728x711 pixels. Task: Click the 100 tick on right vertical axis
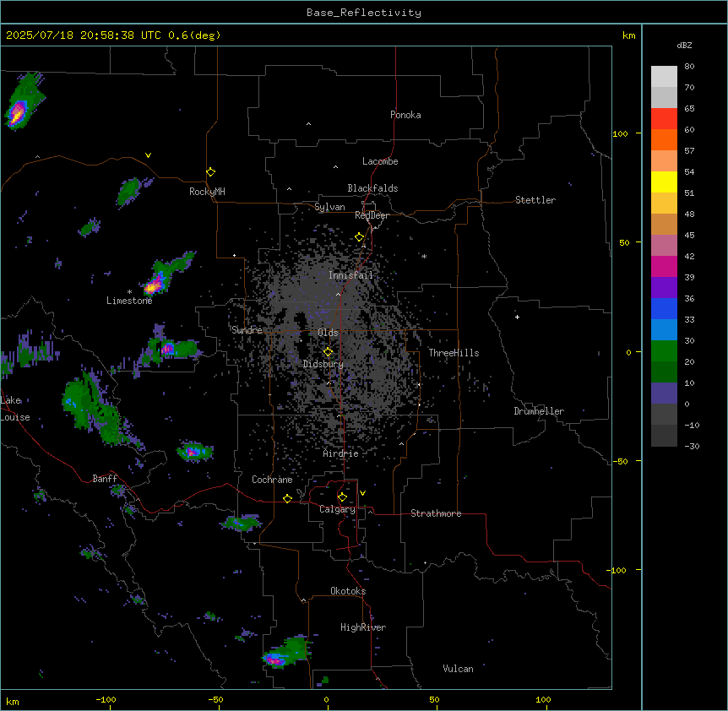click(620, 133)
